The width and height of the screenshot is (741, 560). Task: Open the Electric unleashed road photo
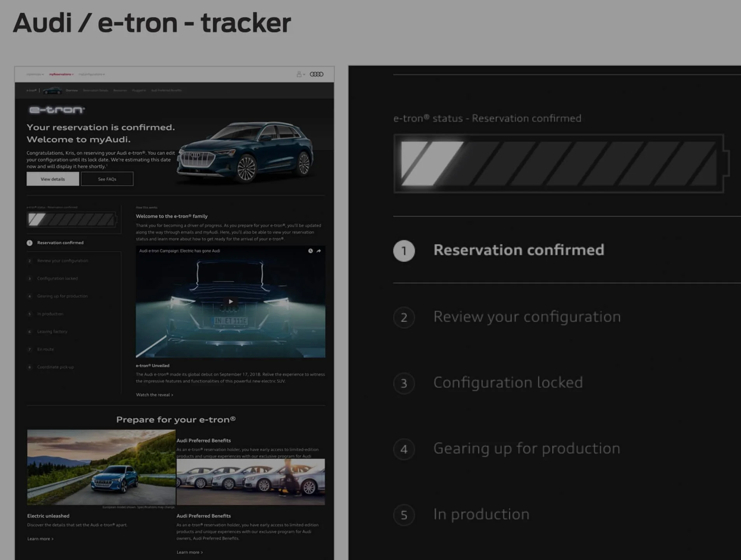(x=101, y=467)
